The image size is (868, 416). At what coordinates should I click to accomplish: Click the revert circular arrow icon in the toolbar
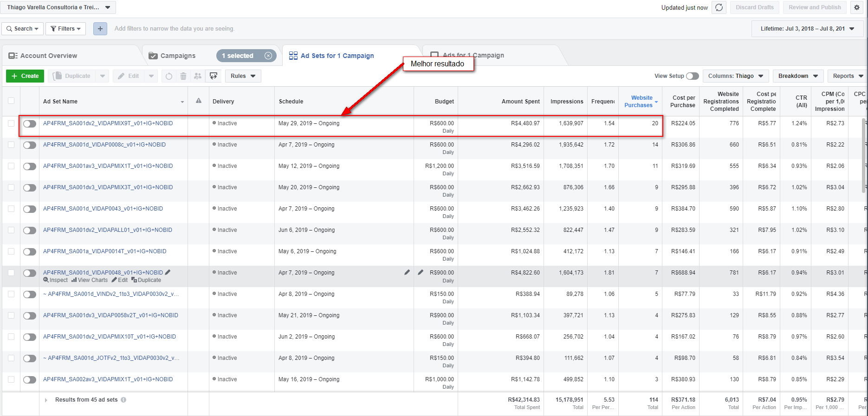point(169,76)
